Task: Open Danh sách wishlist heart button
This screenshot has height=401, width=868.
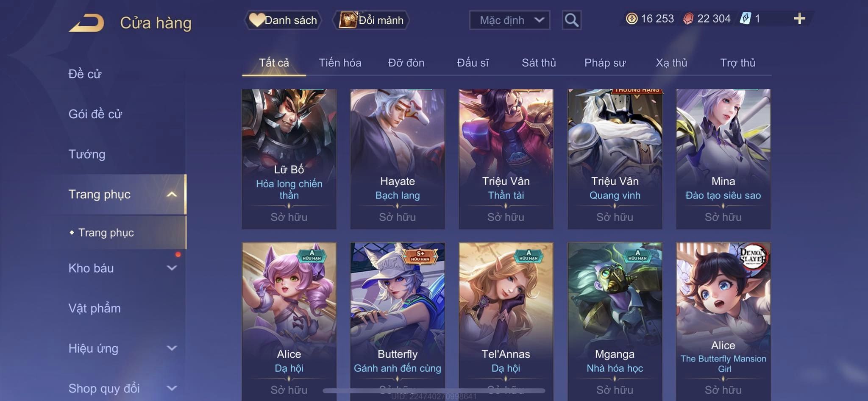Action: 283,20
